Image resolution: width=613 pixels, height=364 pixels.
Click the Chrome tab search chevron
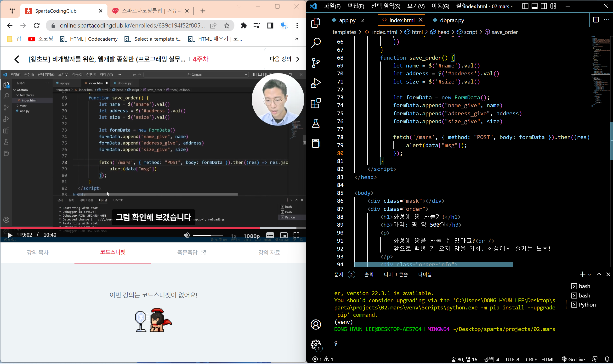coord(239,6)
